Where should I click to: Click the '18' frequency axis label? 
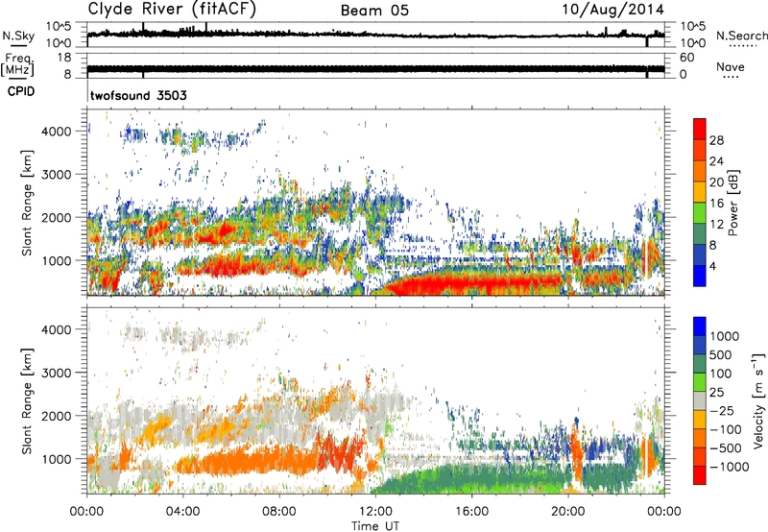(x=64, y=58)
